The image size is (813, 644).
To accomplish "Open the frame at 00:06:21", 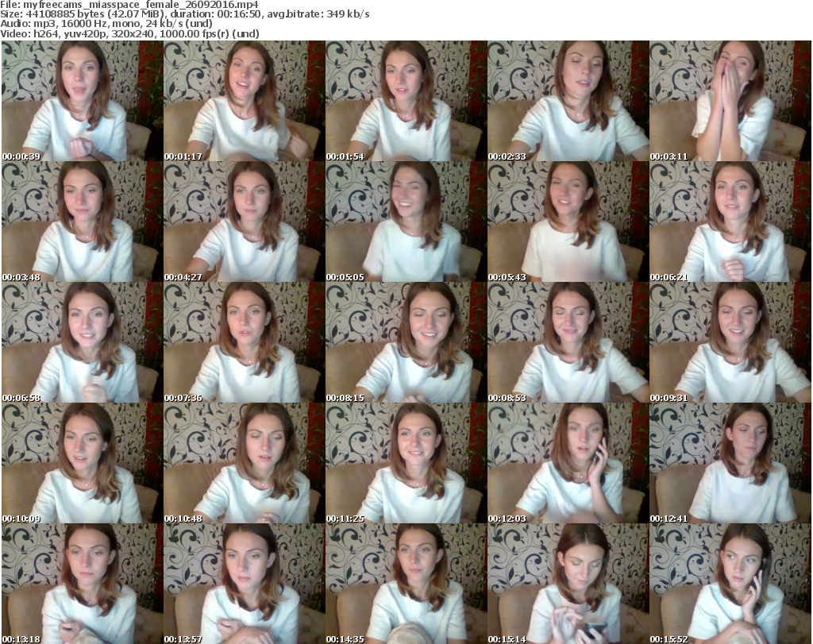I will [730, 222].
